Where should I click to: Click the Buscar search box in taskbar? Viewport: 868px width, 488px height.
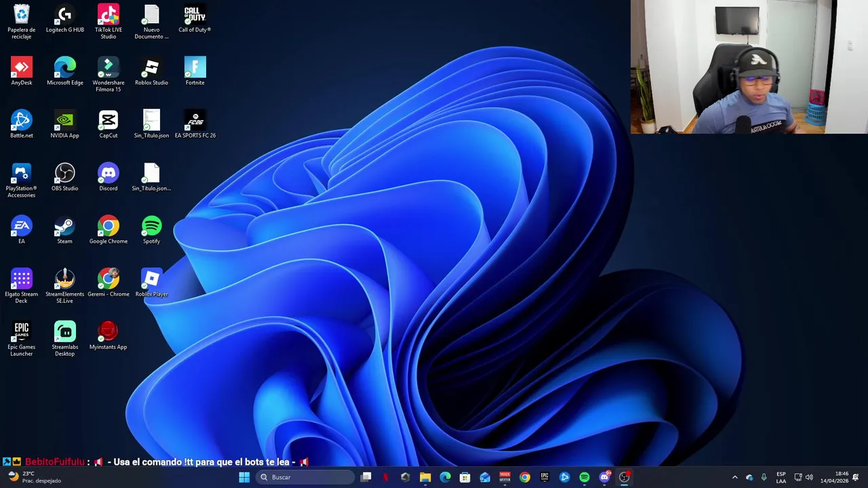305,477
